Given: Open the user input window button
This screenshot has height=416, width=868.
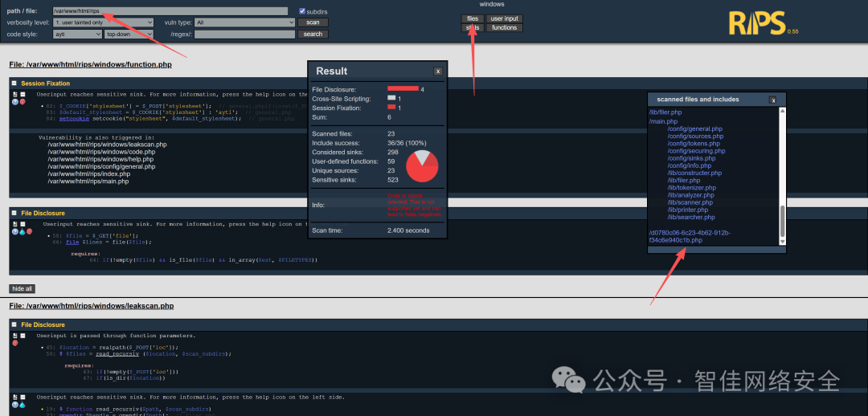Looking at the screenshot, I should pyautogui.click(x=504, y=18).
